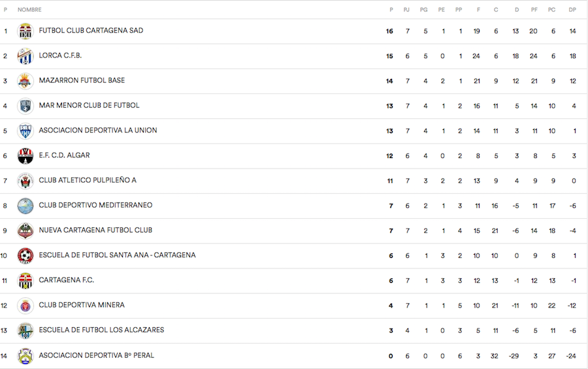
Task: Select the Mar Menor Club de Futbol name
Action: pyautogui.click(x=89, y=105)
